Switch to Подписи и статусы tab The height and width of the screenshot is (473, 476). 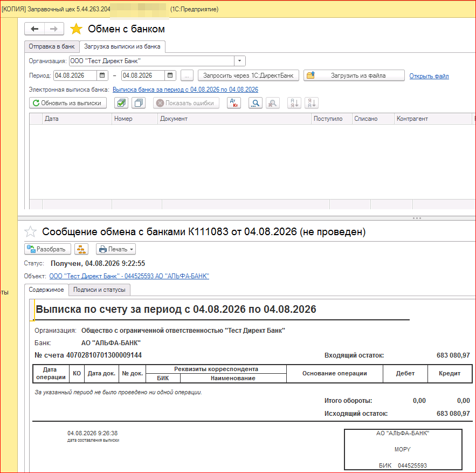(x=100, y=290)
